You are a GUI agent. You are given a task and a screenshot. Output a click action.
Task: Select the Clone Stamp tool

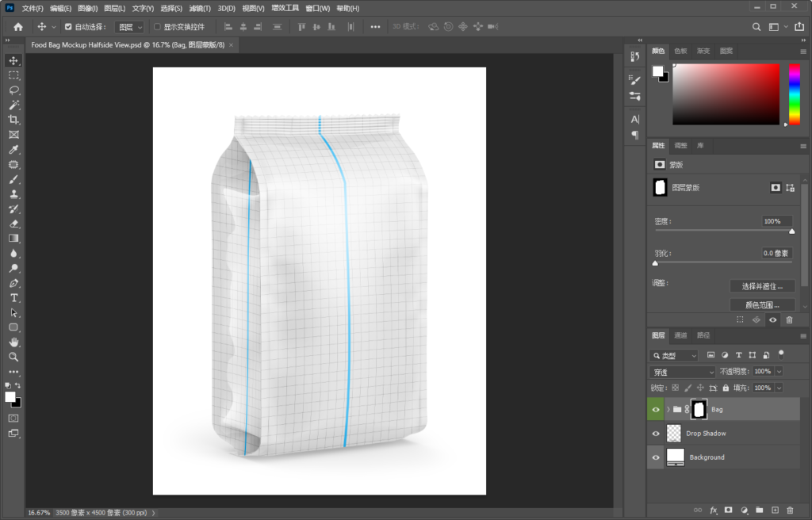point(14,194)
